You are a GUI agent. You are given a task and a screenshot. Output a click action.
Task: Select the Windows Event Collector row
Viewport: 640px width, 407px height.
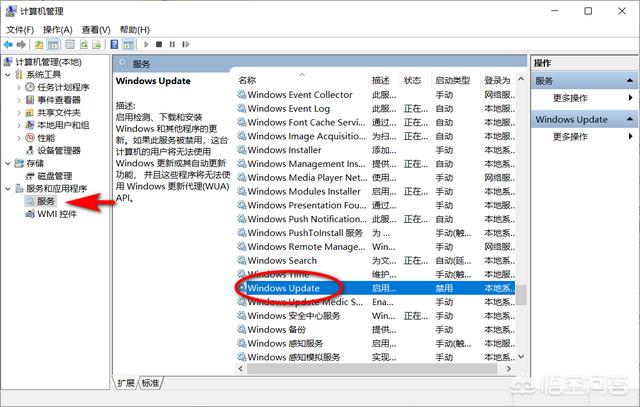(376, 94)
